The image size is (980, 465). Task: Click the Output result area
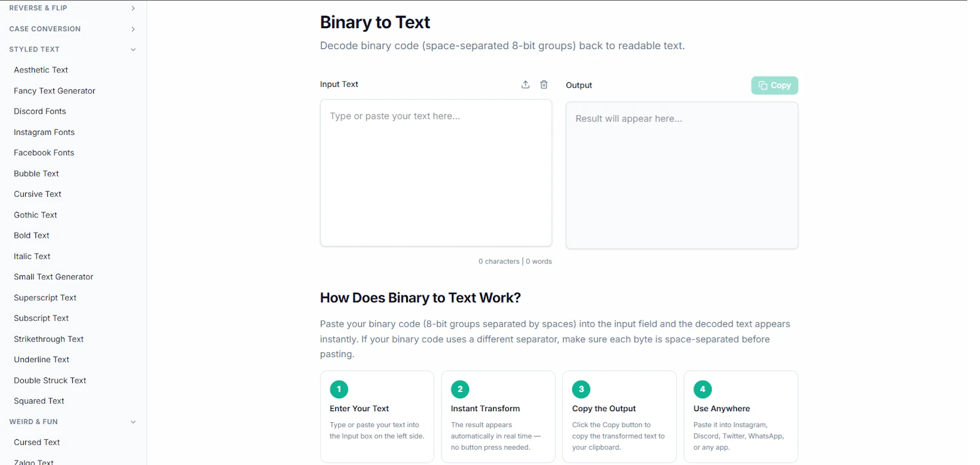point(682,175)
